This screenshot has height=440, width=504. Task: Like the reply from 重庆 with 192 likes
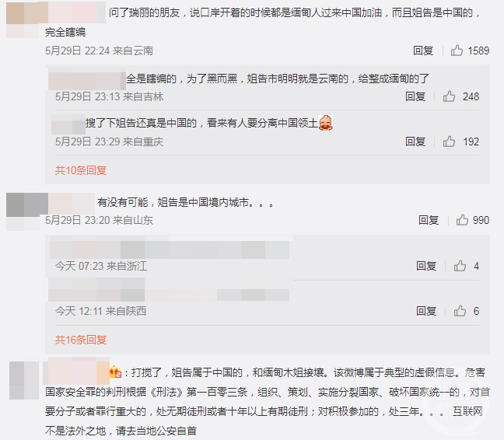coord(449,141)
